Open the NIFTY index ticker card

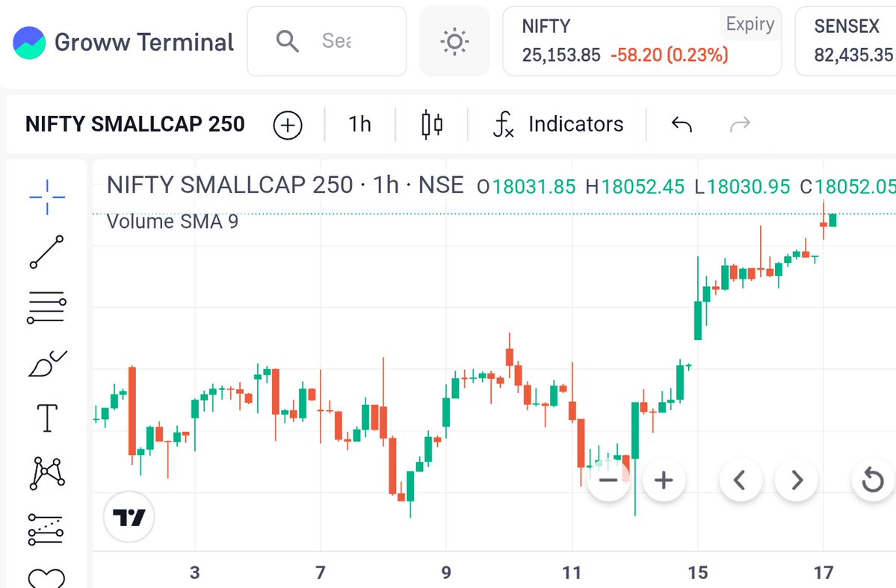pos(642,41)
